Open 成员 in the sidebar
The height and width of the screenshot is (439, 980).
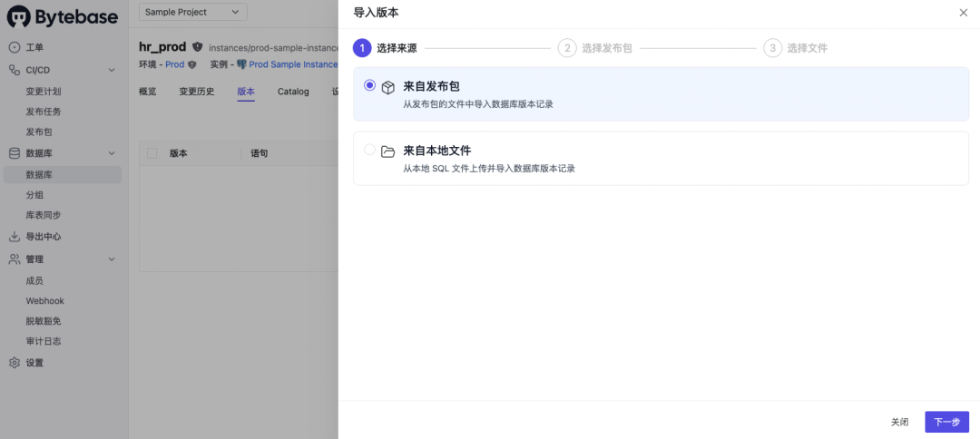(34, 281)
